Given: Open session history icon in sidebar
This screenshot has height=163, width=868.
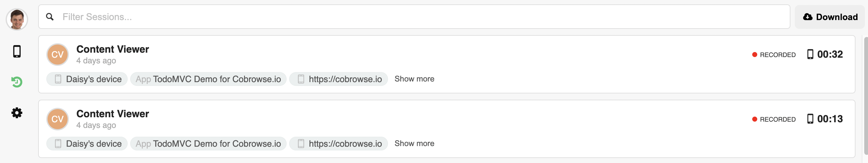Looking at the screenshot, I should (x=17, y=82).
